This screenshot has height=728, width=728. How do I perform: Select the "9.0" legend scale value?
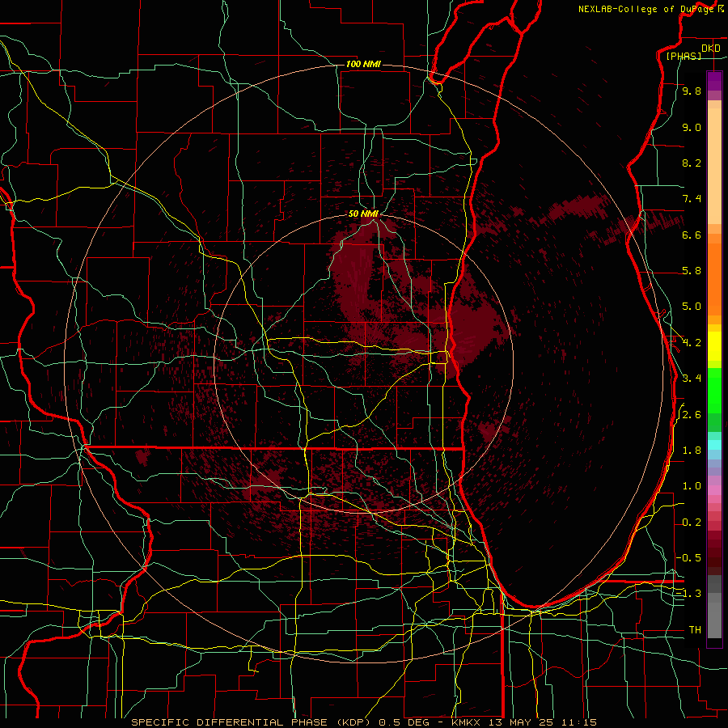coord(692,128)
